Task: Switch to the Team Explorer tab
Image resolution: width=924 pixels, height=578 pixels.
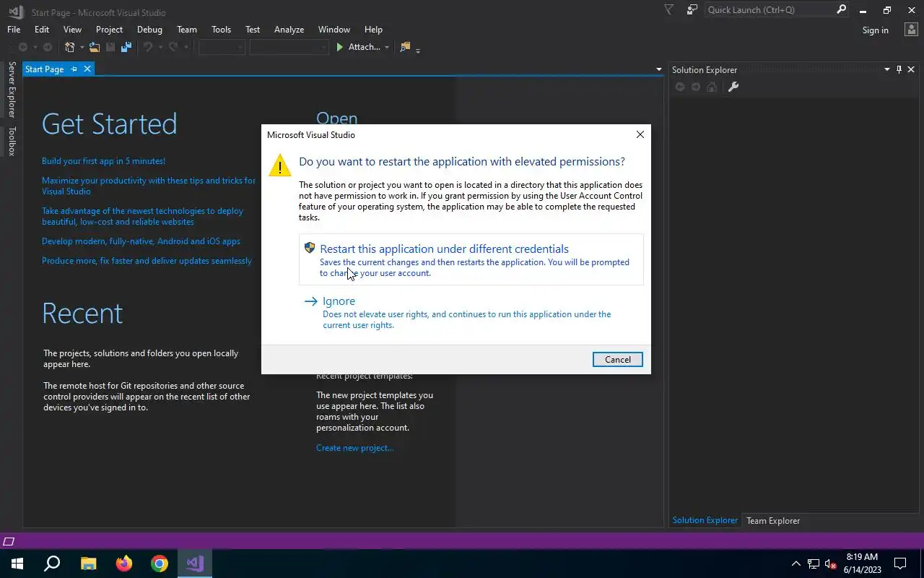Action: pos(773,520)
